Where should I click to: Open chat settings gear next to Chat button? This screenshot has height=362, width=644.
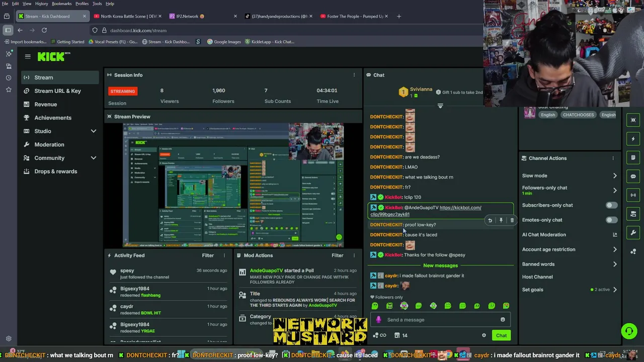point(484,335)
